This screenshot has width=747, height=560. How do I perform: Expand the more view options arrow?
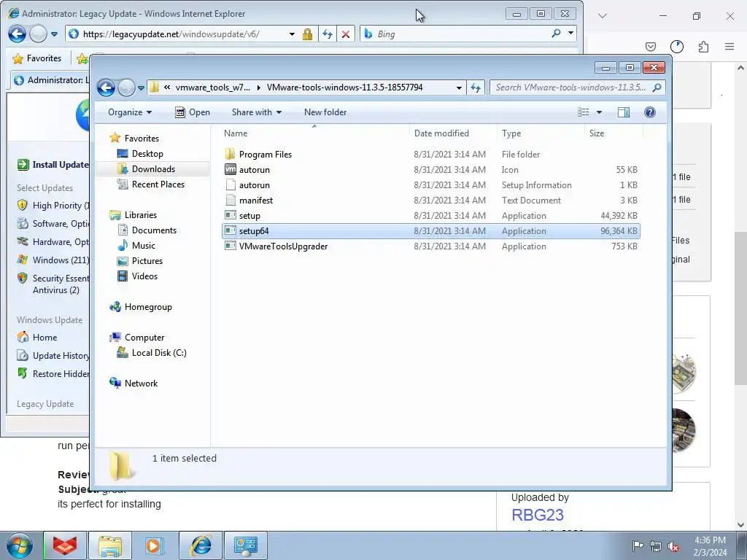click(x=600, y=112)
